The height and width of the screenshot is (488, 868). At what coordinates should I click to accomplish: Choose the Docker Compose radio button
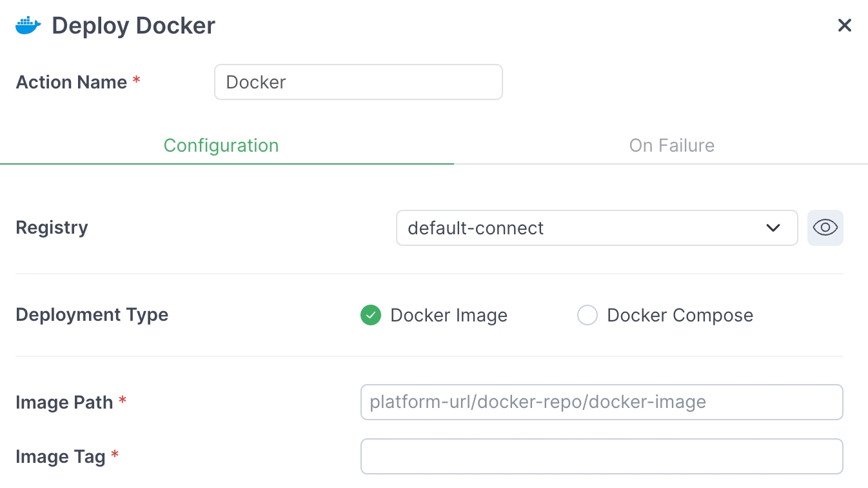[587, 316]
